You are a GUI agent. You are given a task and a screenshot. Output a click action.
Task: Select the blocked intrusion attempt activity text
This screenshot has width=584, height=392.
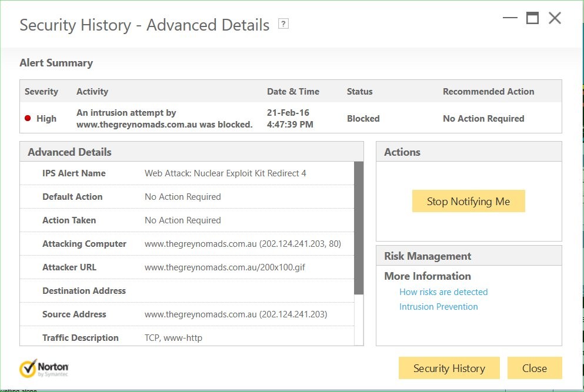pos(164,118)
